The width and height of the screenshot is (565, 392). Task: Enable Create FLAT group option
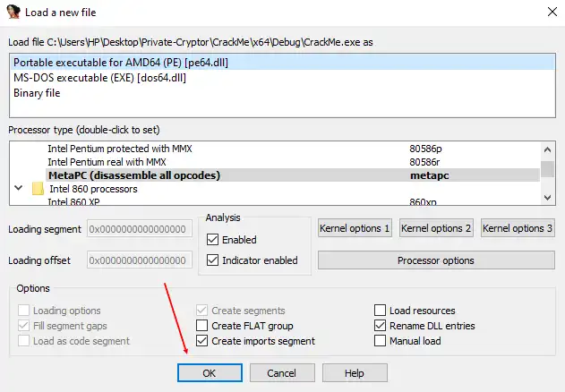point(201,326)
